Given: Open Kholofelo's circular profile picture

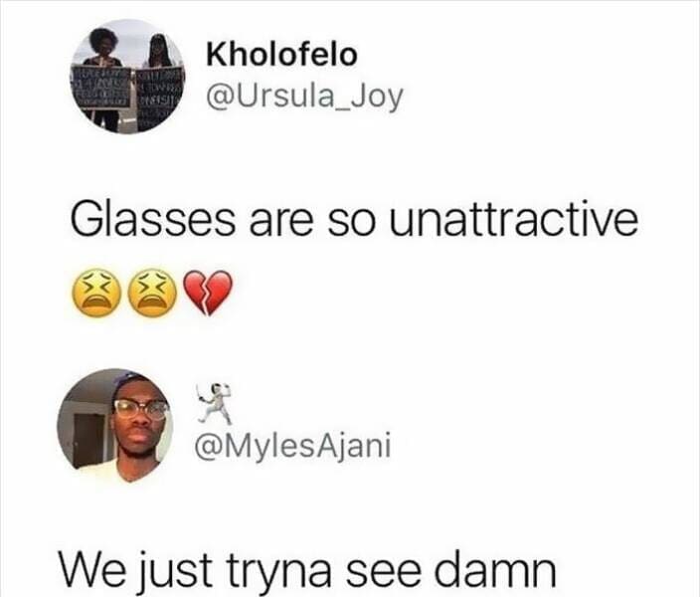Looking at the screenshot, I should coord(128,77).
